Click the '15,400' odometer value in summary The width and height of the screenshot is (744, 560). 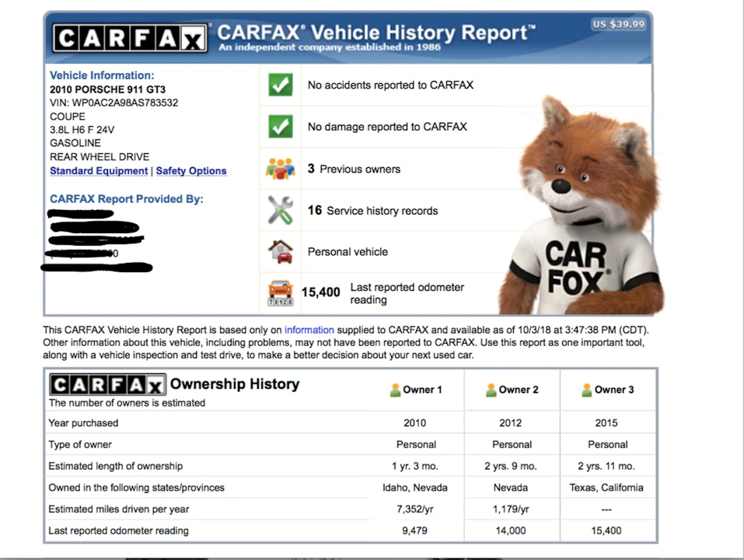click(321, 292)
